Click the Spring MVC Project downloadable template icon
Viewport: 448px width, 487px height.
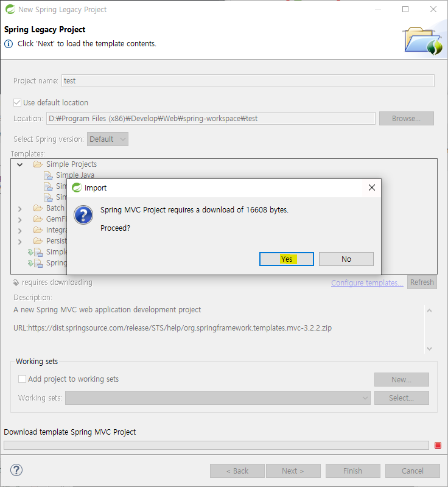pyautogui.click(x=35, y=263)
